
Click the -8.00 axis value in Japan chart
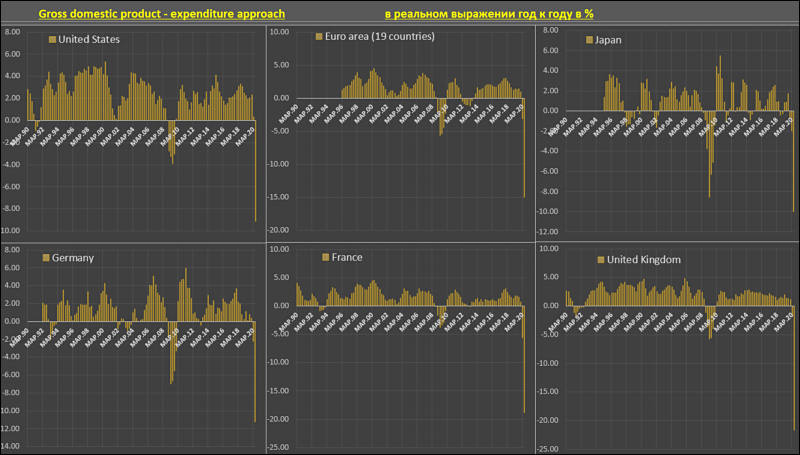[x=549, y=191]
